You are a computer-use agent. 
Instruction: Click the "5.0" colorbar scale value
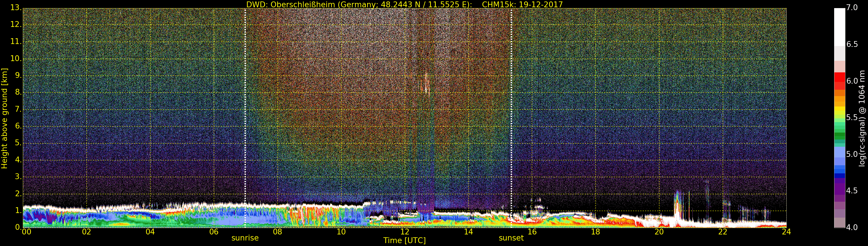[x=852, y=154]
